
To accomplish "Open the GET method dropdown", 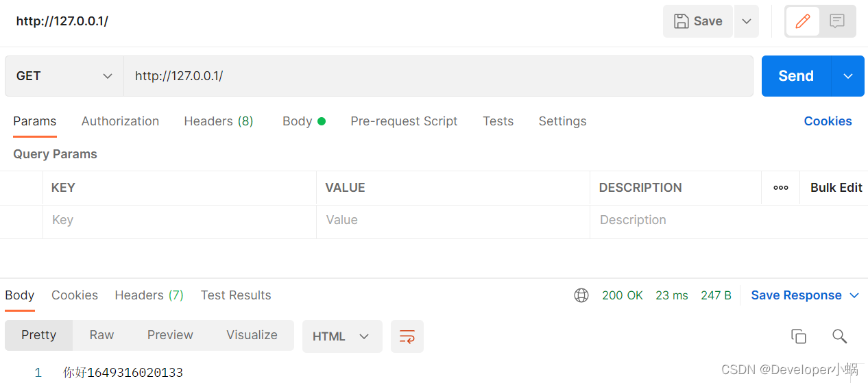I will pyautogui.click(x=64, y=76).
